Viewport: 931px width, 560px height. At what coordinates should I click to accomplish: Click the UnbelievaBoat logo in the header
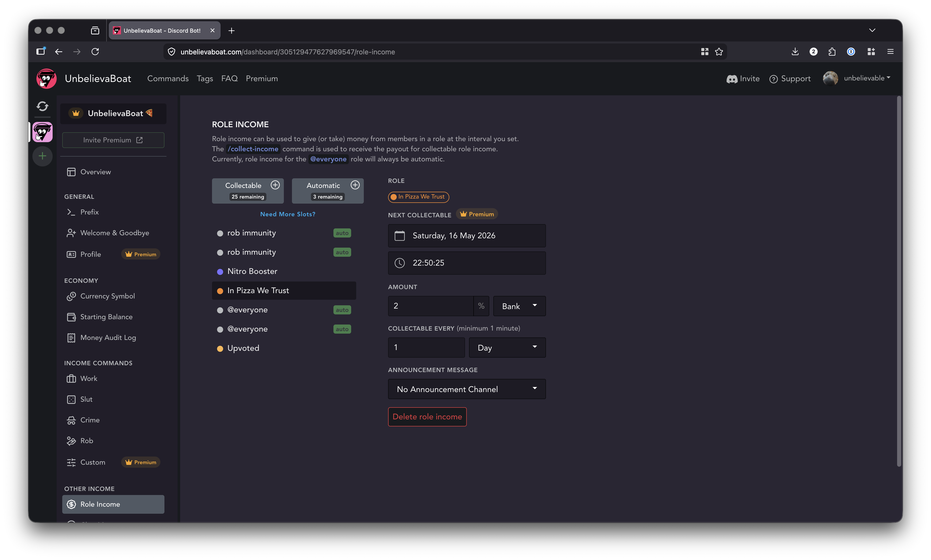coord(46,78)
